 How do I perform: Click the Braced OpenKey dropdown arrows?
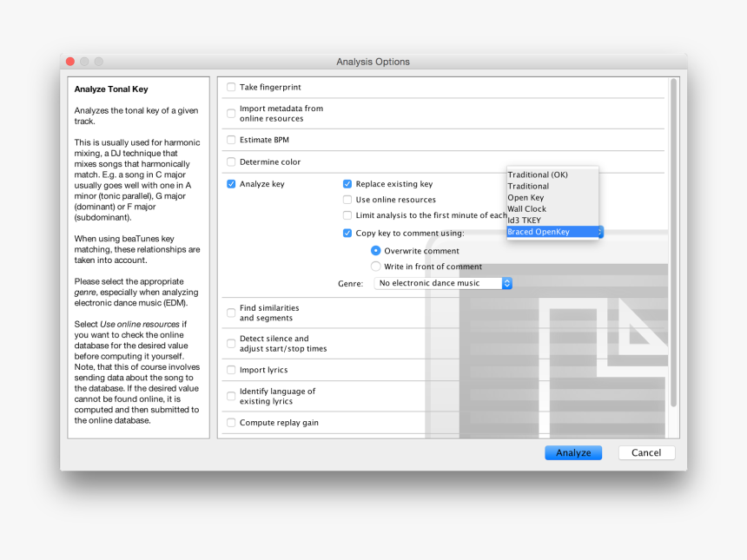click(x=599, y=232)
